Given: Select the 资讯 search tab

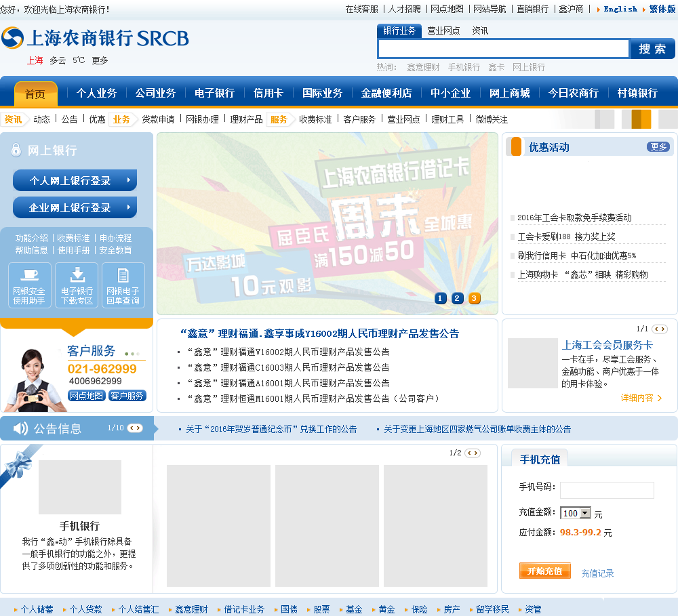Looking at the screenshot, I should [x=480, y=30].
